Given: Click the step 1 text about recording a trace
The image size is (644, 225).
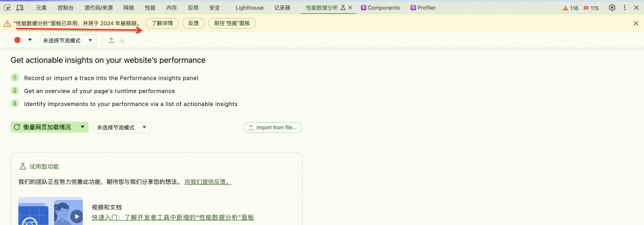Looking at the screenshot, I should point(111,78).
